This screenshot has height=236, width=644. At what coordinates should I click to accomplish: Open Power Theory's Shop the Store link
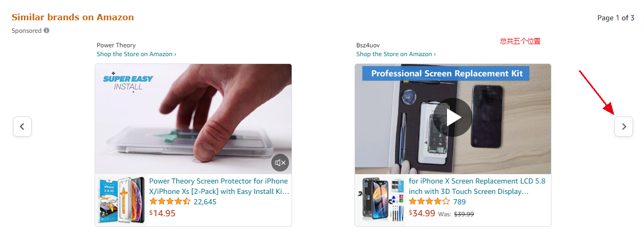(x=136, y=54)
